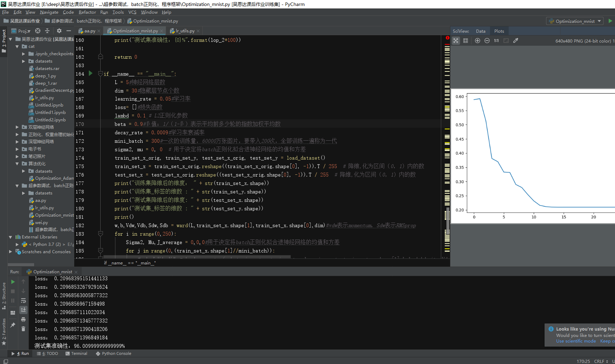Open grid view of plots in SciView
This screenshot has height=364, width=615.
465,40
